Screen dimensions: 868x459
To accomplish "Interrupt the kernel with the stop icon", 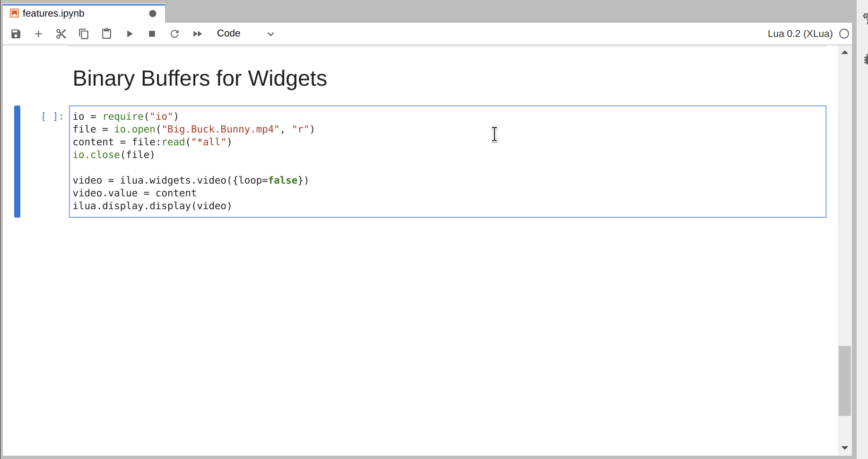I will (x=152, y=34).
